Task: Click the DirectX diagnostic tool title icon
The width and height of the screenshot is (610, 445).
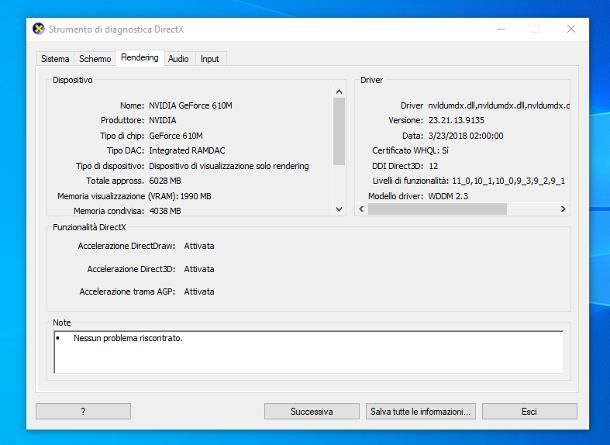Action: (x=38, y=29)
